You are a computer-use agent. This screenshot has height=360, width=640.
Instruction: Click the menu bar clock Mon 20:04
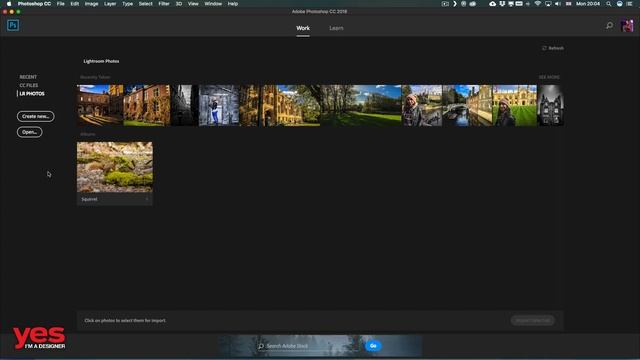point(588,4)
